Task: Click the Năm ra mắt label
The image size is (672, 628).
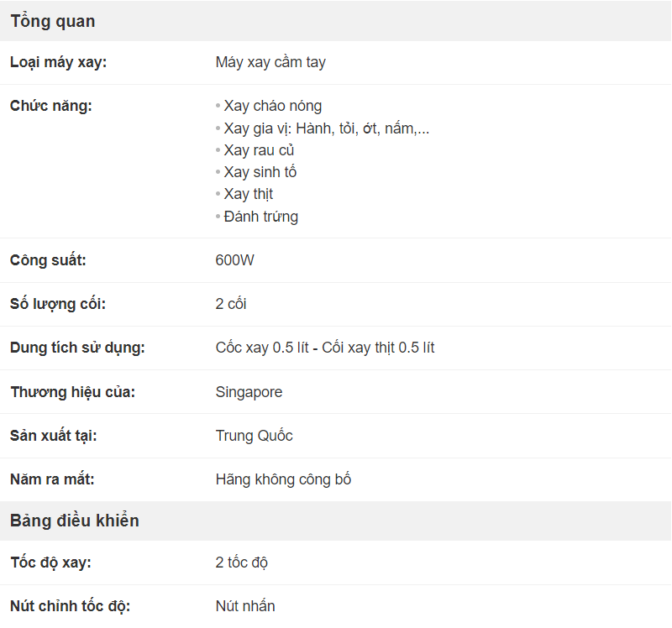Action: point(52,479)
